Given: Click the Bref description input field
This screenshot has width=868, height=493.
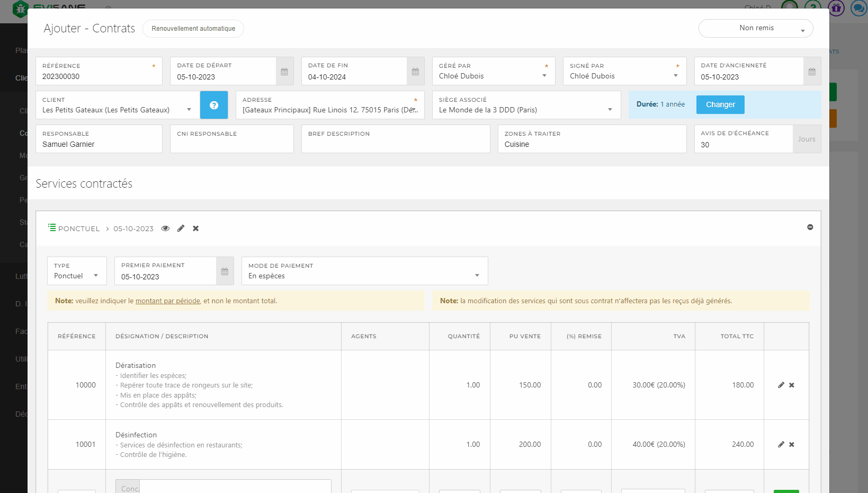Looking at the screenshot, I should point(395,144).
